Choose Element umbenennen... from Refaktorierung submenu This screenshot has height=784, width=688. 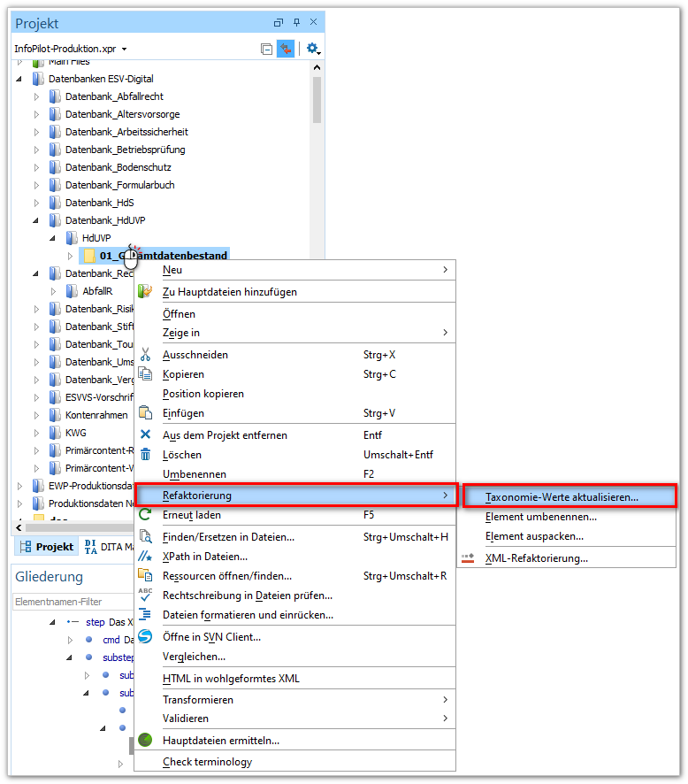(540, 517)
